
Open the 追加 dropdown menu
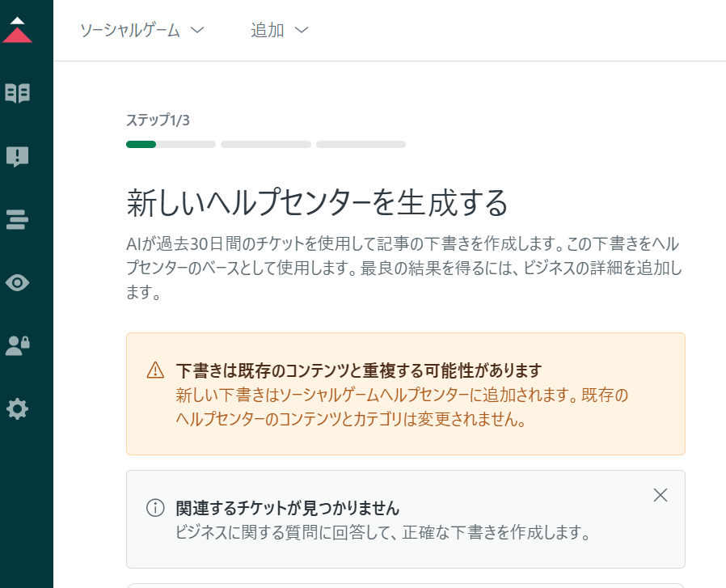pos(279,30)
